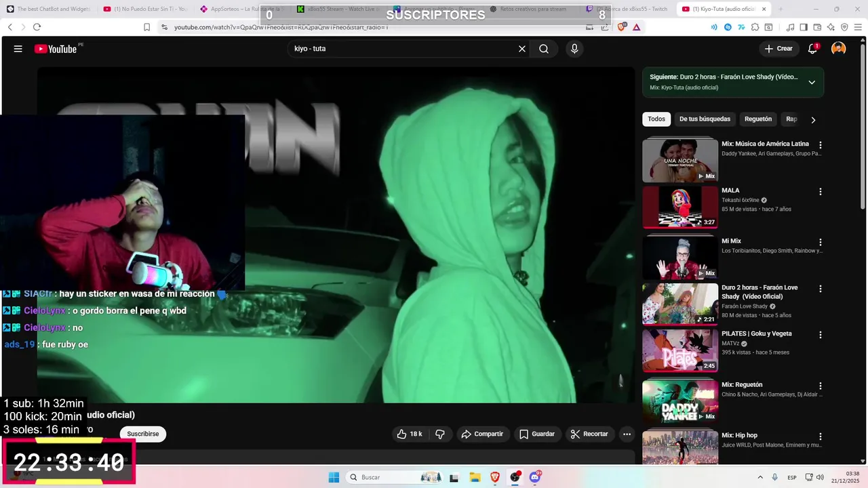Open the Duro 2 horas video thumbnail
The width and height of the screenshot is (868, 488).
click(680, 304)
